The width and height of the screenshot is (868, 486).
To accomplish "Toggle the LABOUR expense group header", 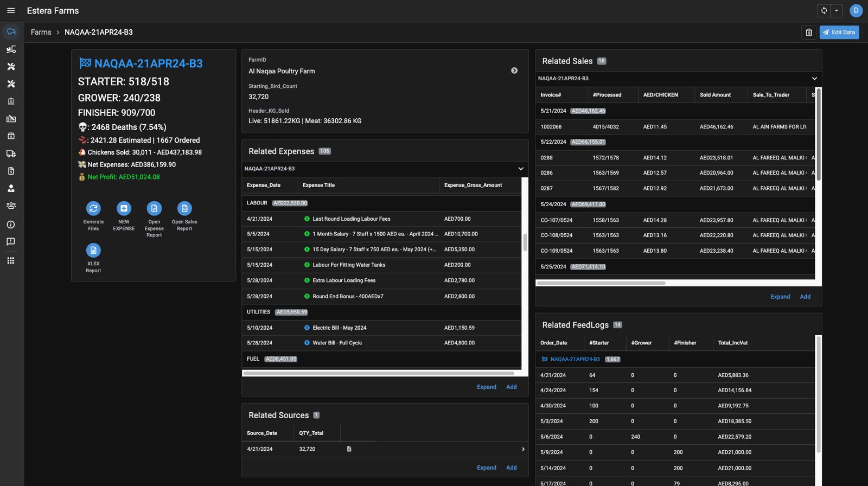I will click(x=381, y=203).
